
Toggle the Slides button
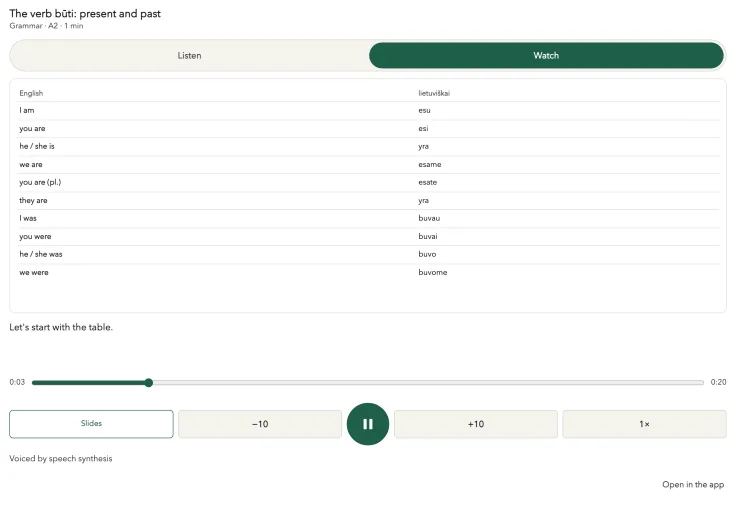pyautogui.click(x=91, y=424)
